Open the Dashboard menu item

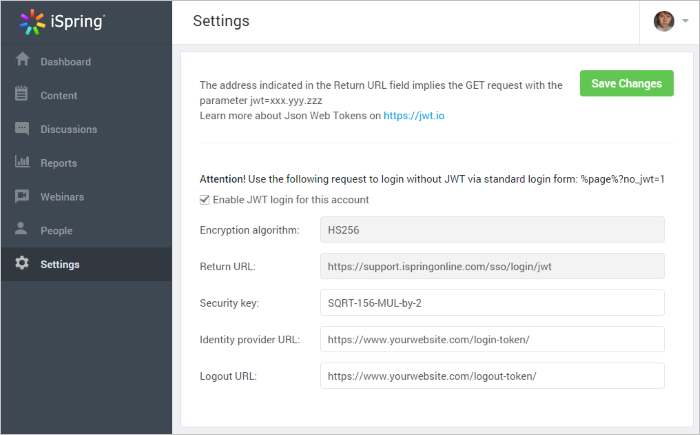[x=65, y=62]
